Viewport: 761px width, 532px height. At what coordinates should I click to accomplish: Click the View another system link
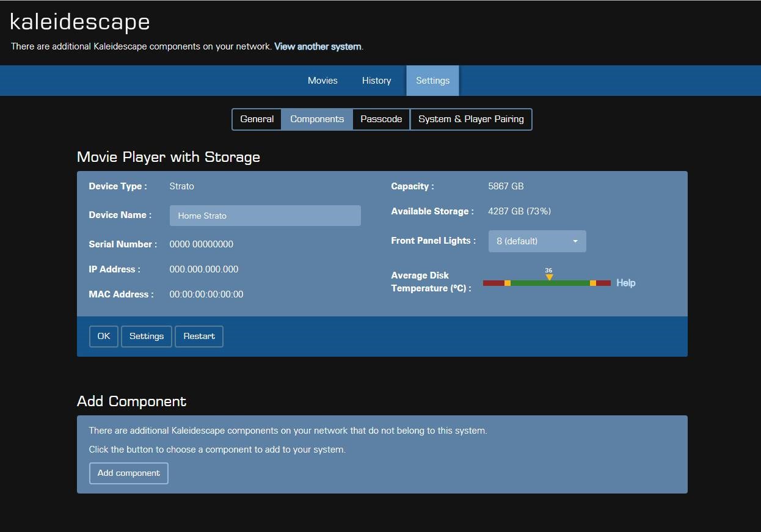[318, 46]
